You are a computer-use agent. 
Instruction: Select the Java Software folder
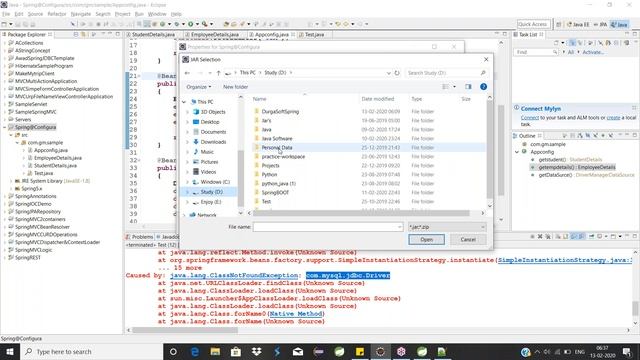tap(277, 138)
